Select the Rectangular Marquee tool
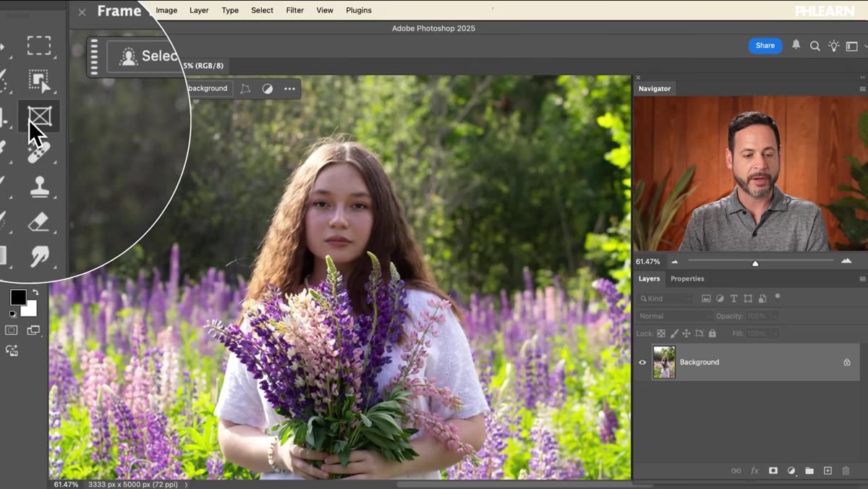 pyautogui.click(x=39, y=46)
